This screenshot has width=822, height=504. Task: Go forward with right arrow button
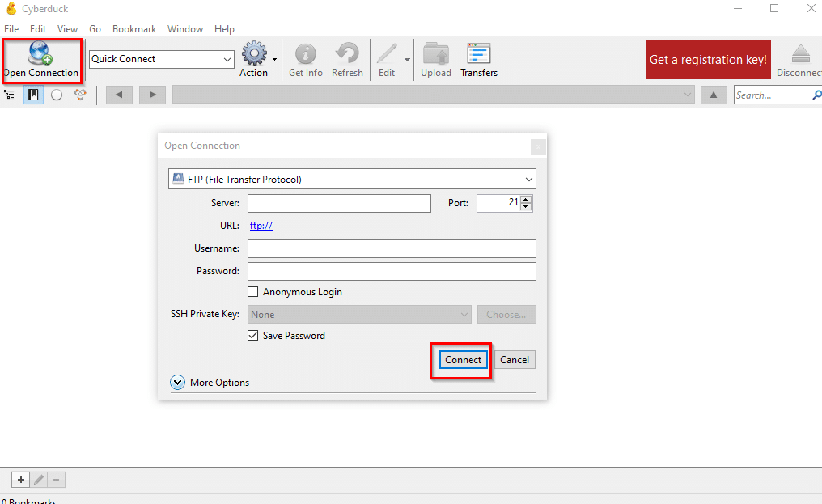point(153,95)
